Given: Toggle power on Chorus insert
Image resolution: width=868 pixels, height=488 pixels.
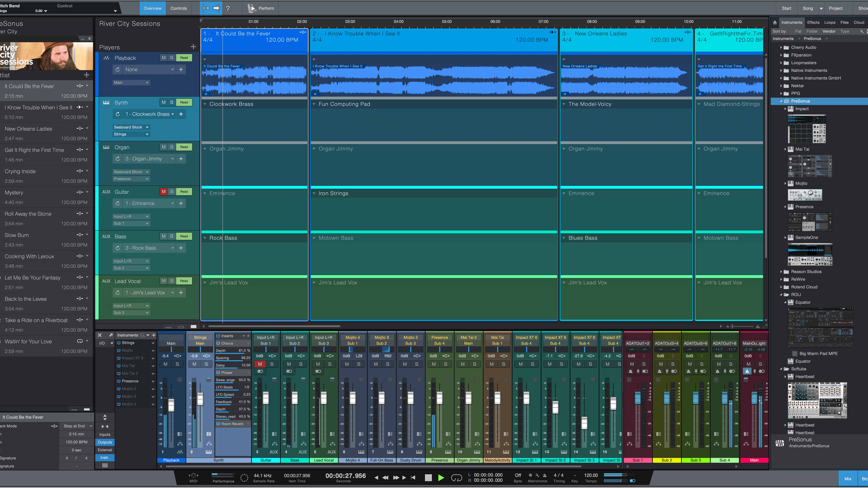Looking at the screenshot, I should point(218,343).
